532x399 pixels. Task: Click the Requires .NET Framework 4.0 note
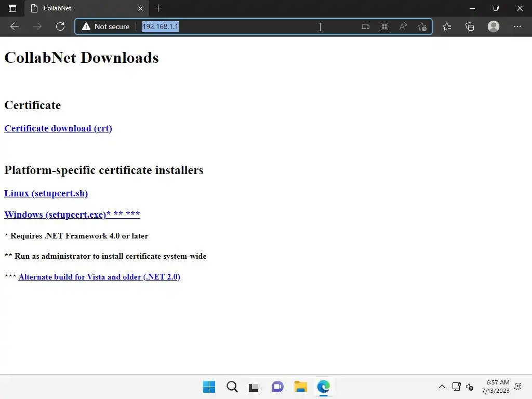coord(76,236)
